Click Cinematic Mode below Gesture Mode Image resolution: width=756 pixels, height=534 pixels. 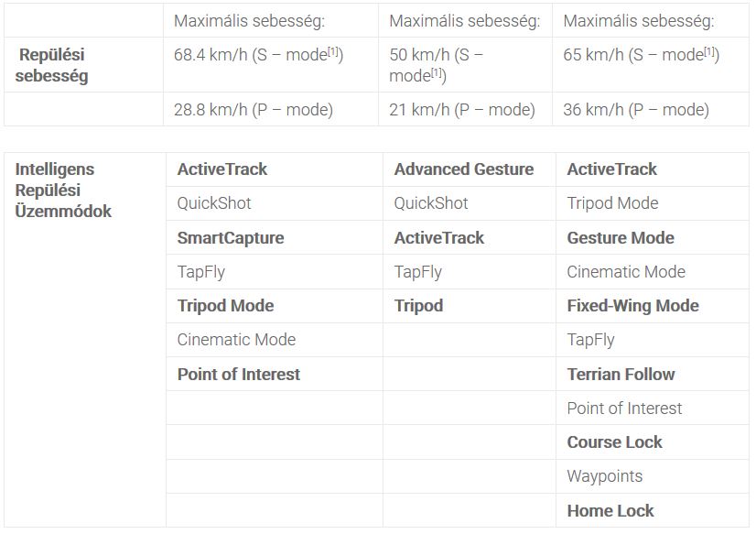(x=625, y=272)
